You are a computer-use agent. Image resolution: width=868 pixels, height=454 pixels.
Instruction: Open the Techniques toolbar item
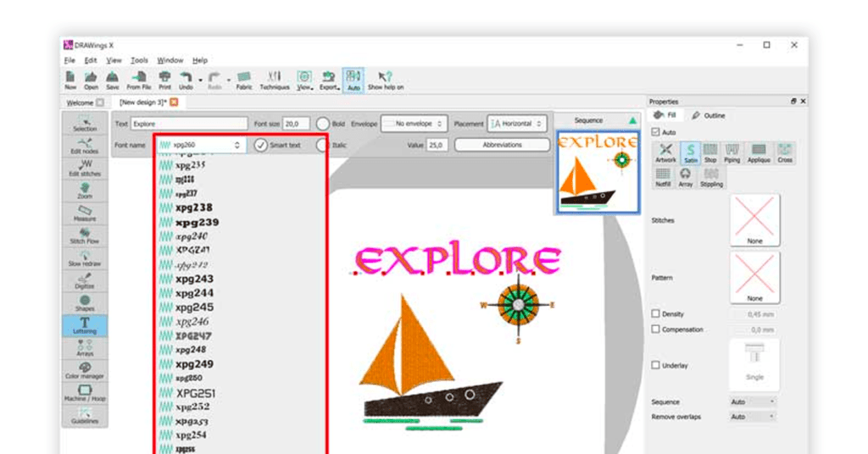click(x=274, y=80)
